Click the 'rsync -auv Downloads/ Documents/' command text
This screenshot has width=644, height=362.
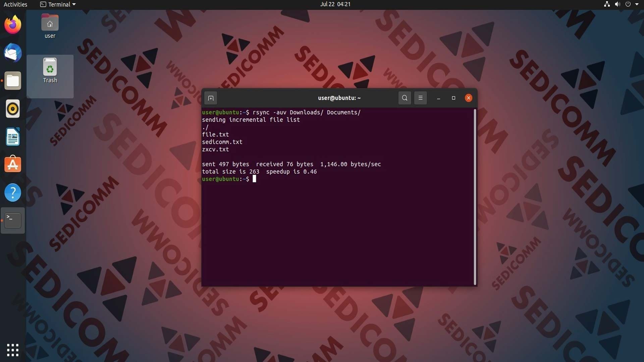coord(307,112)
